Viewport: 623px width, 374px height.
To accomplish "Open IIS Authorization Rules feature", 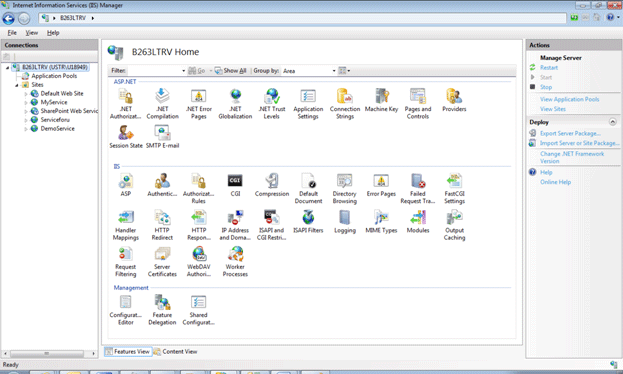I will click(x=199, y=188).
